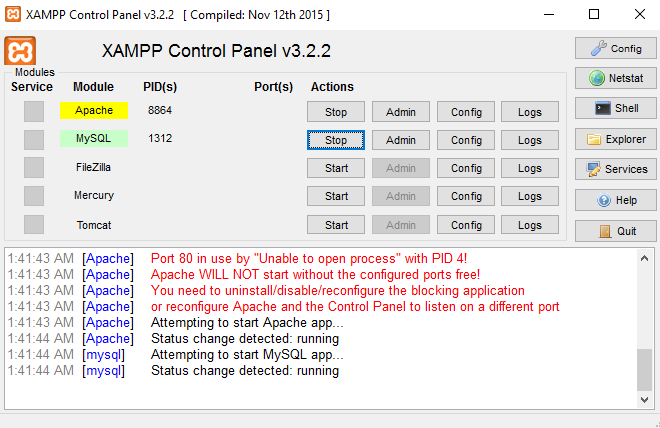
Task: Maximize the XAMPP Control Panel window
Action: point(594,14)
